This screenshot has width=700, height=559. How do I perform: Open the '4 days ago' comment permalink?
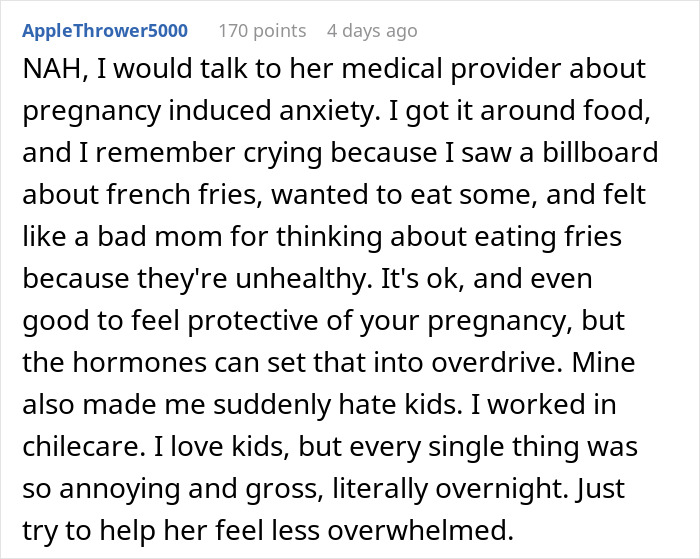(x=371, y=30)
